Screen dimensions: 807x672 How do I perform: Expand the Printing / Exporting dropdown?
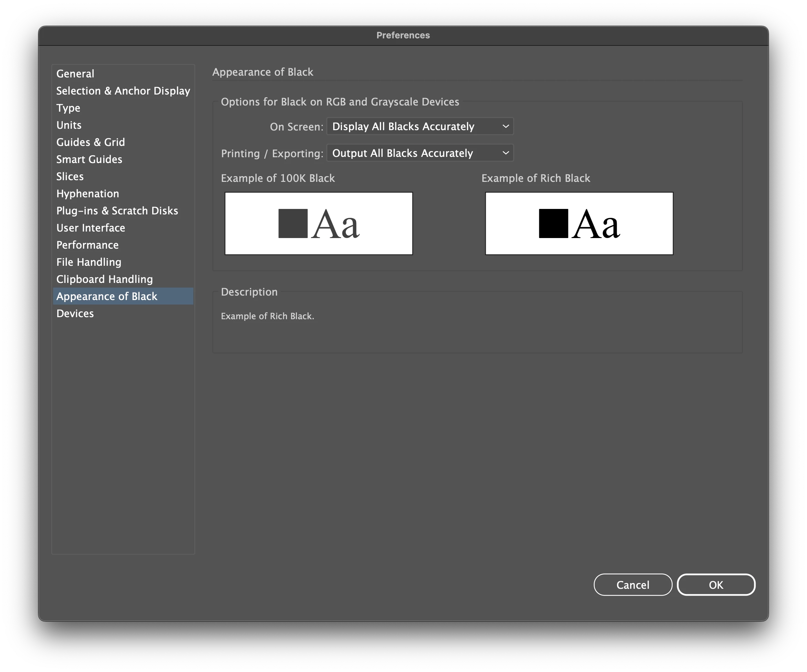(x=420, y=153)
